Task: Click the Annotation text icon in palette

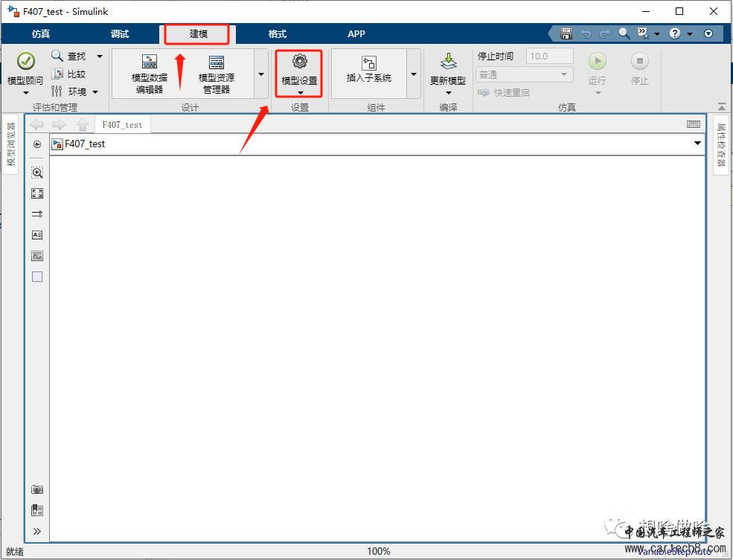Action: pos(37,235)
